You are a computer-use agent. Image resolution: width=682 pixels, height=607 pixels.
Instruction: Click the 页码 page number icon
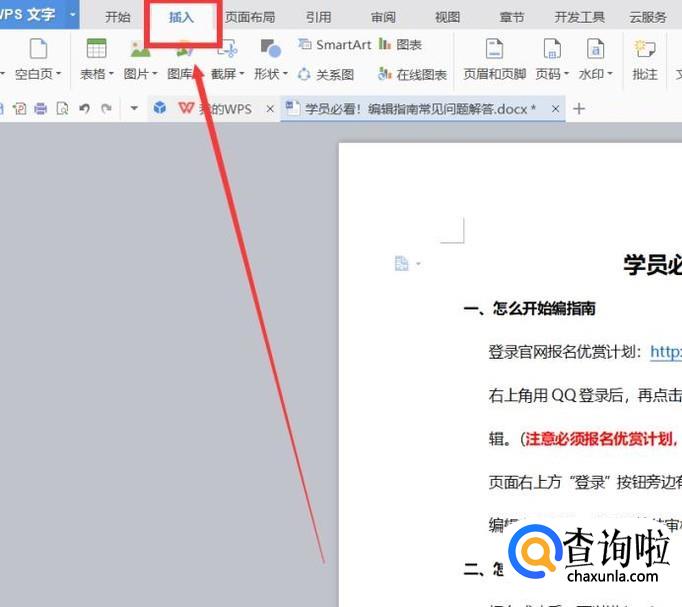pyautogui.click(x=552, y=48)
